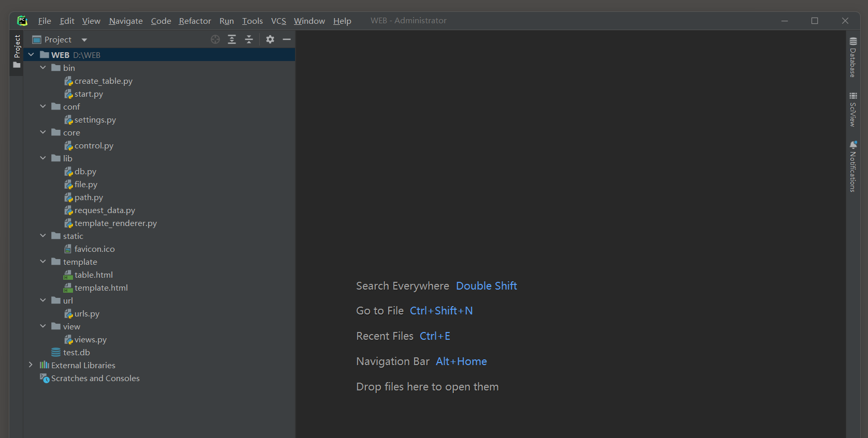Select the table.html file icon
This screenshot has height=438, width=868.
68,275
